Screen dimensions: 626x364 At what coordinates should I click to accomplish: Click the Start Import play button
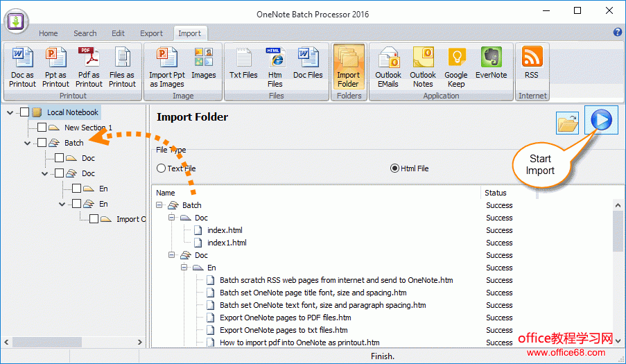coord(601,120)
